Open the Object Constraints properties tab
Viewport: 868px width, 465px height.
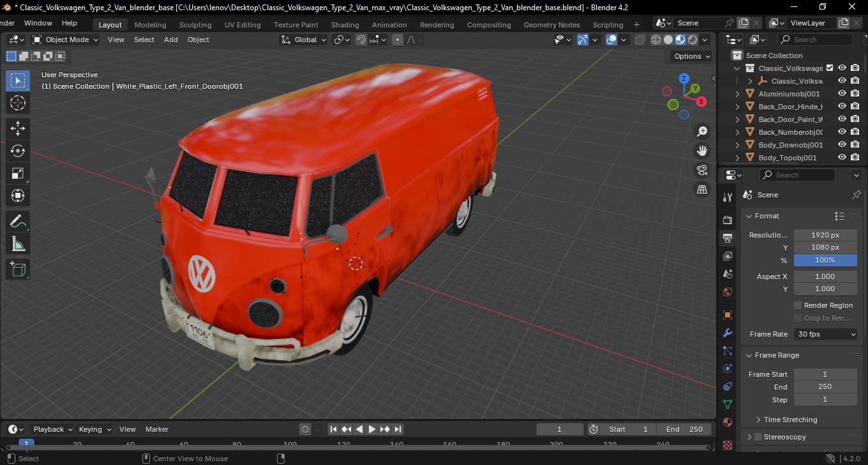point(727,386)
